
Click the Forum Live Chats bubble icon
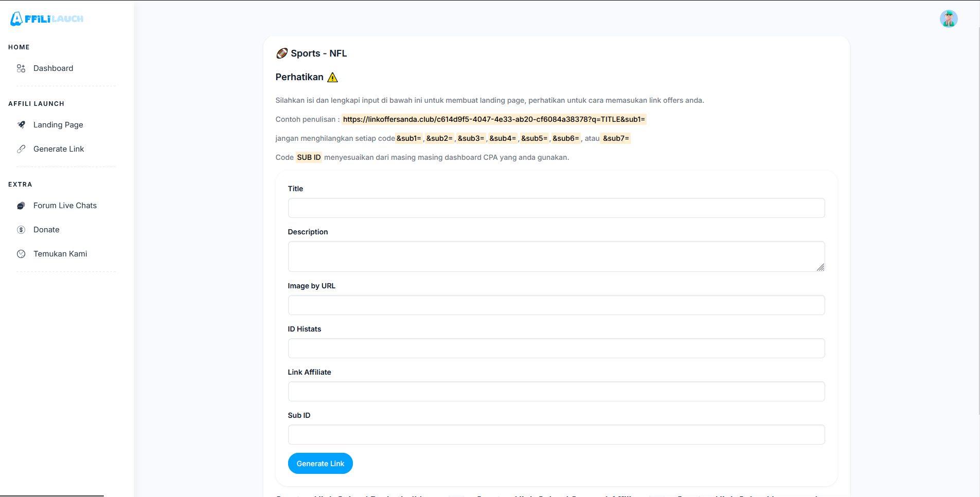(21, 206)
